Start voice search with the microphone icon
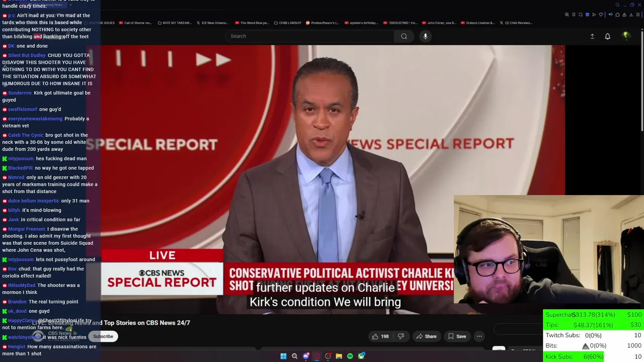This screenshot has width=644, height=362. pyautogui.click(x=425, y=36)
